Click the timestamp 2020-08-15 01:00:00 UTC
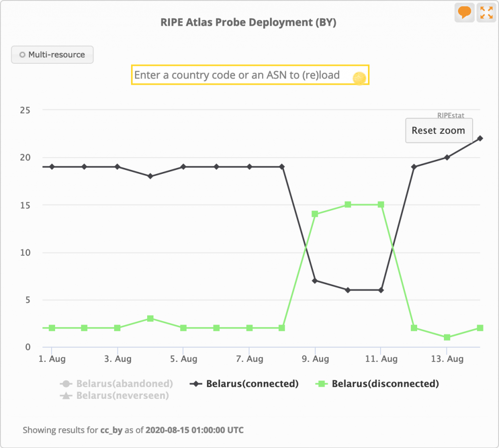Image resolution: width=499 pixels, height=448 pixels. coord(194,430)
